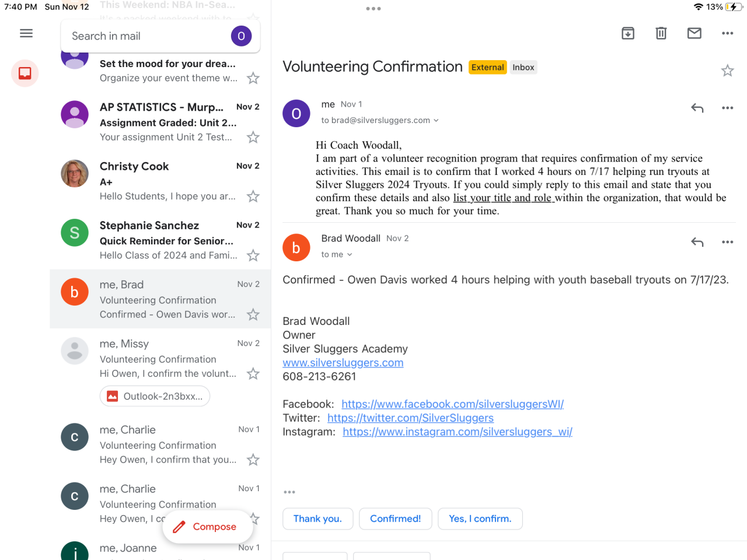Open the hamburger navigation menu

pyautogui.click(x=26, y=33)
